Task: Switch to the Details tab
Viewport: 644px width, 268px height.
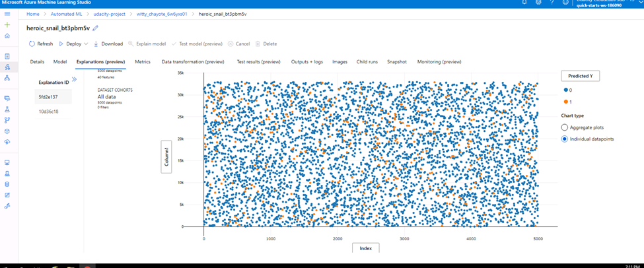Action: pyautogui.click(x=37, y=61)
